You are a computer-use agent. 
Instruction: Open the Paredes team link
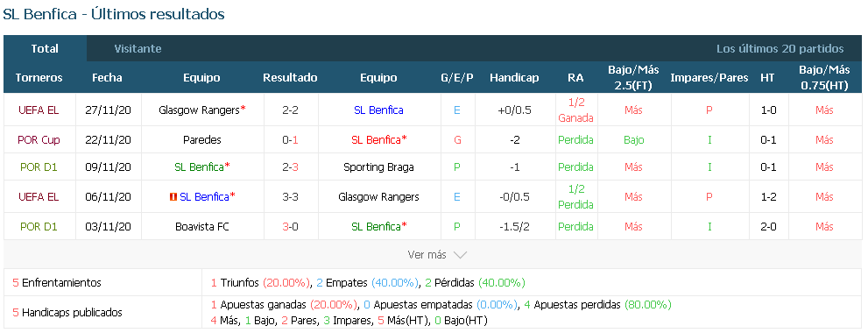coord(202,139)
